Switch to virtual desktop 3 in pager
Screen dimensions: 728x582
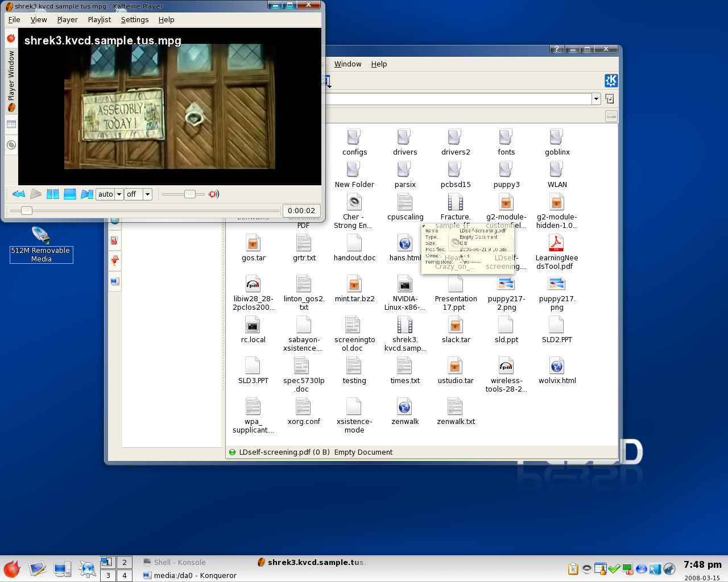[x=108, y=575]
